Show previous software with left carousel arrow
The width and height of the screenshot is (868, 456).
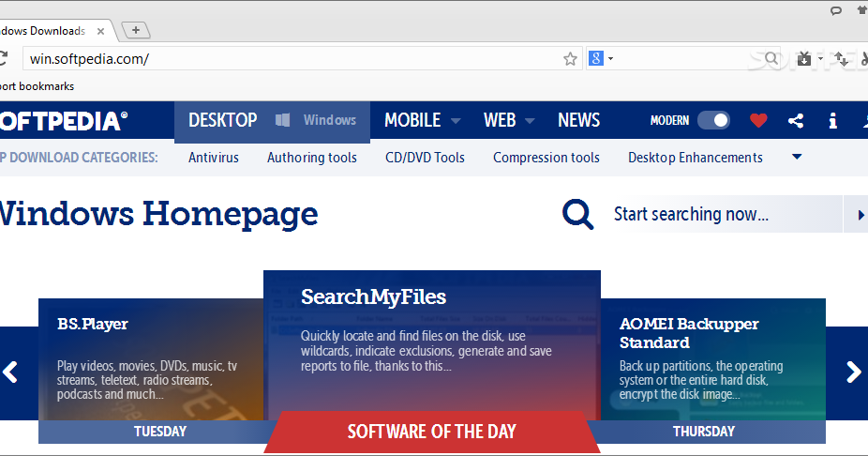10,372
